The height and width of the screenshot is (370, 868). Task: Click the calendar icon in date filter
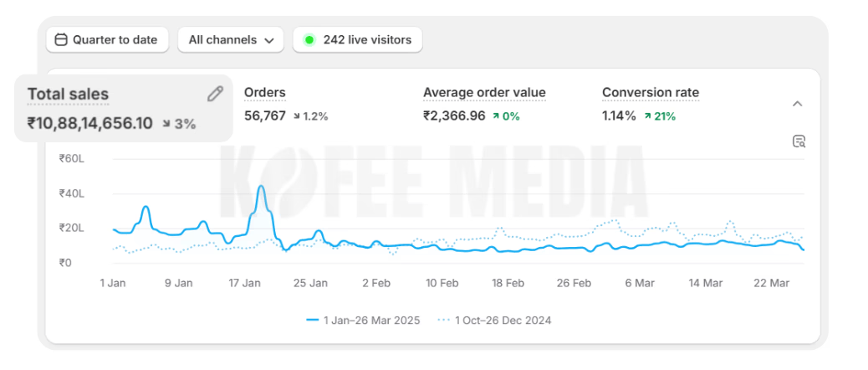coord(61,39)
